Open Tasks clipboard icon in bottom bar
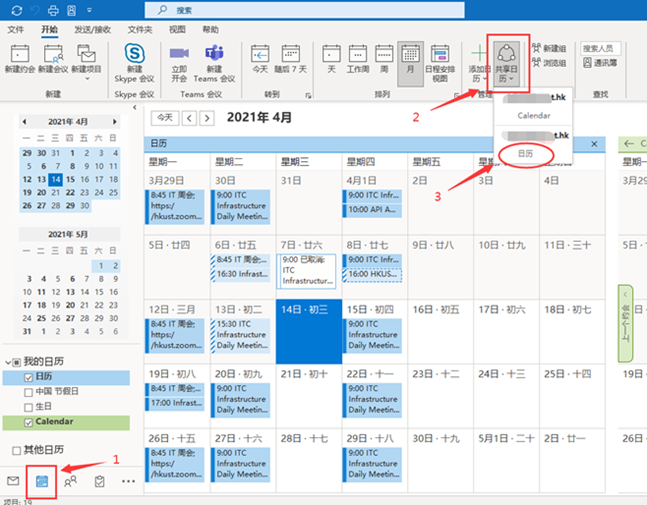 tap(99, 481)
